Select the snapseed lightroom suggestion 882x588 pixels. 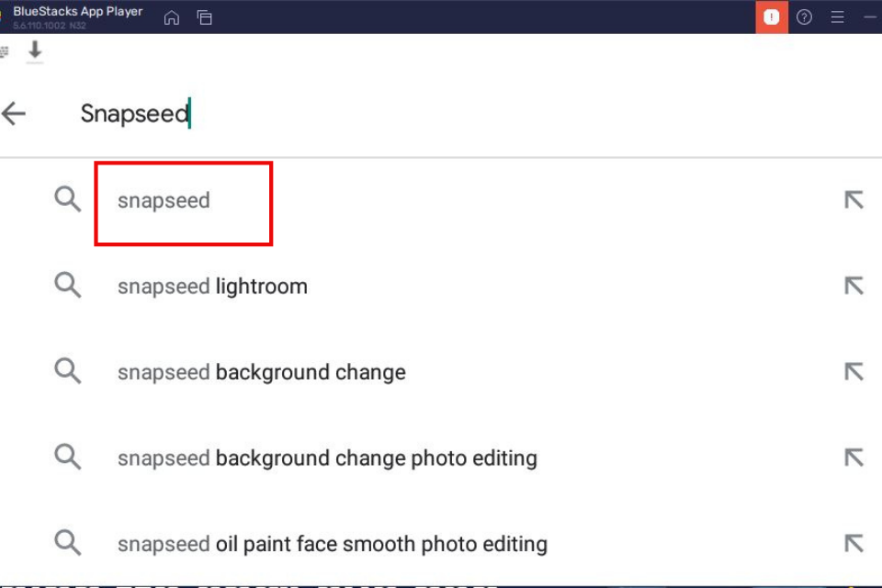[x=212, y=286]
